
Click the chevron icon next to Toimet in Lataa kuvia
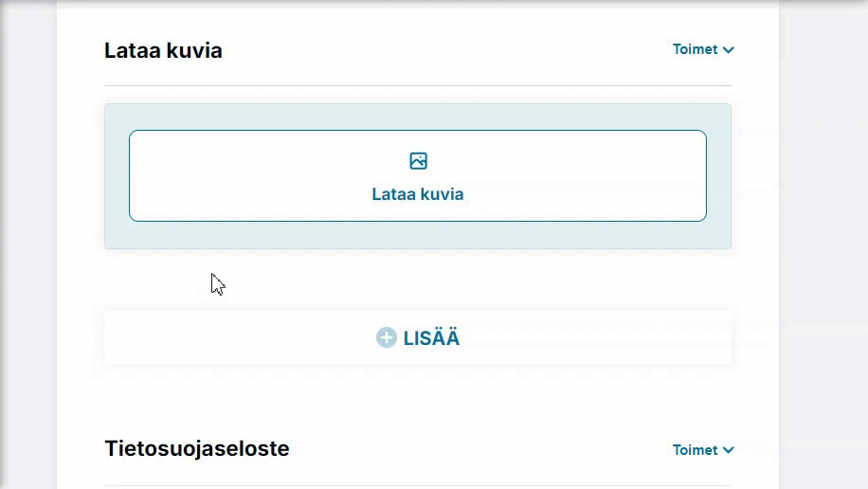coord(728,50)
